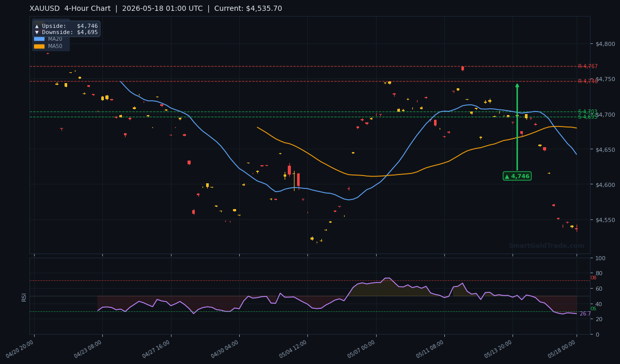Click the RSI axis title
The width and height of the screenshot is (620, 364).
coord(24,296)
